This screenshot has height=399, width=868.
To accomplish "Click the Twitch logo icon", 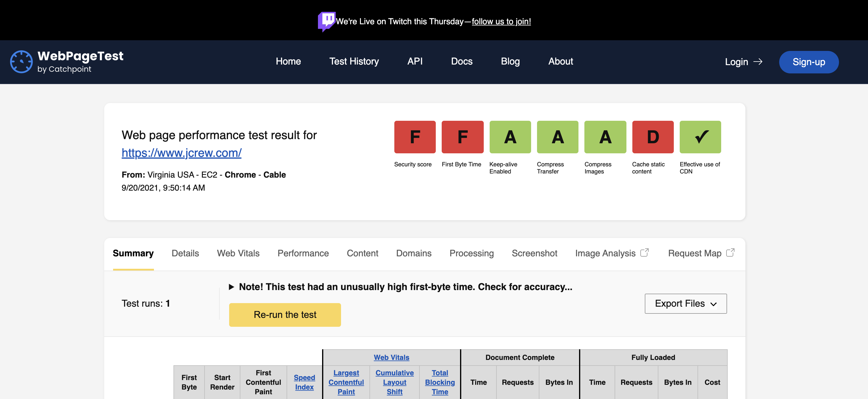I will (326, 21).
